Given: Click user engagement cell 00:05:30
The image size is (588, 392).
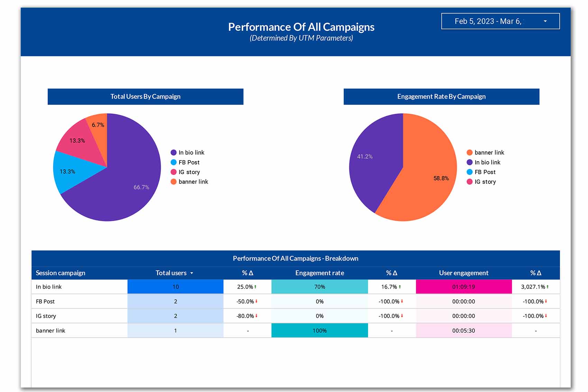Looking at the screenshot, I should [464, 330].
